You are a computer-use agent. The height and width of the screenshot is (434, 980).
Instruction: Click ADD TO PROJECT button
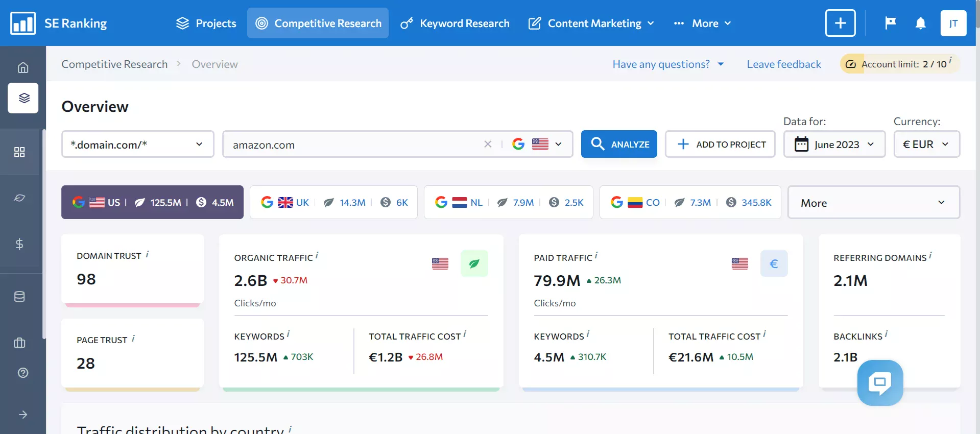(720, 144)
